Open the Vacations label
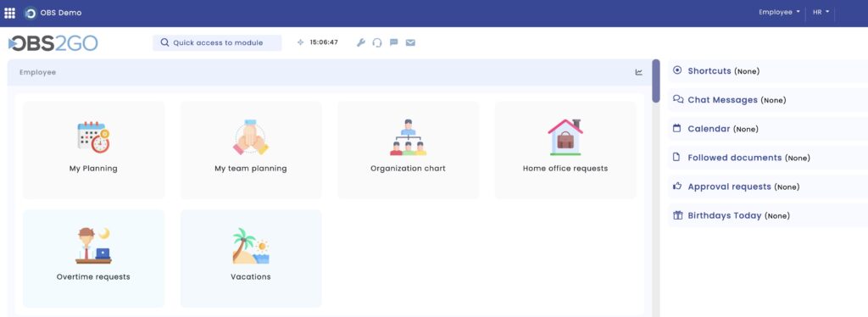Image resolution: width=868 pixels, height=317 pixels. coord(251,276)
